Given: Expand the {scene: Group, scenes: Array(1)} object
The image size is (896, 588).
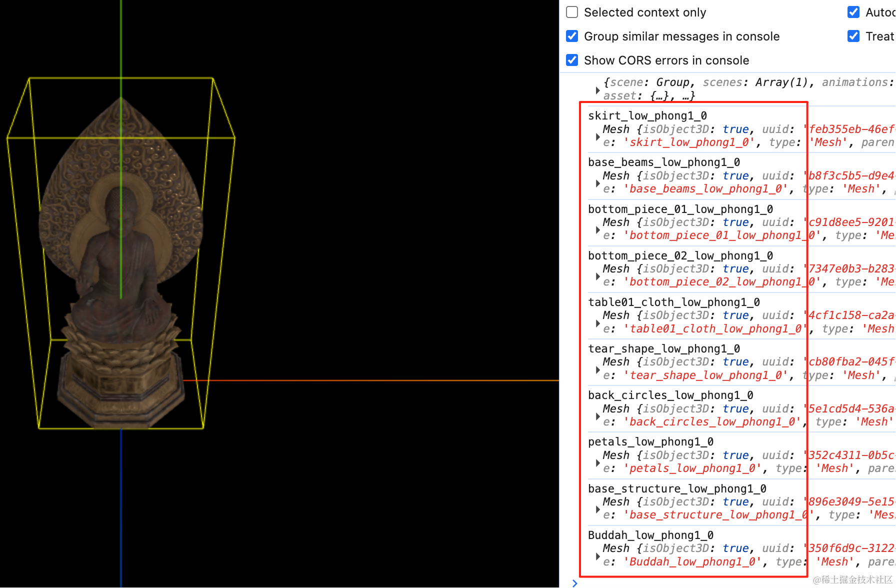Looking at the screenshot, I should coord(597,90).
